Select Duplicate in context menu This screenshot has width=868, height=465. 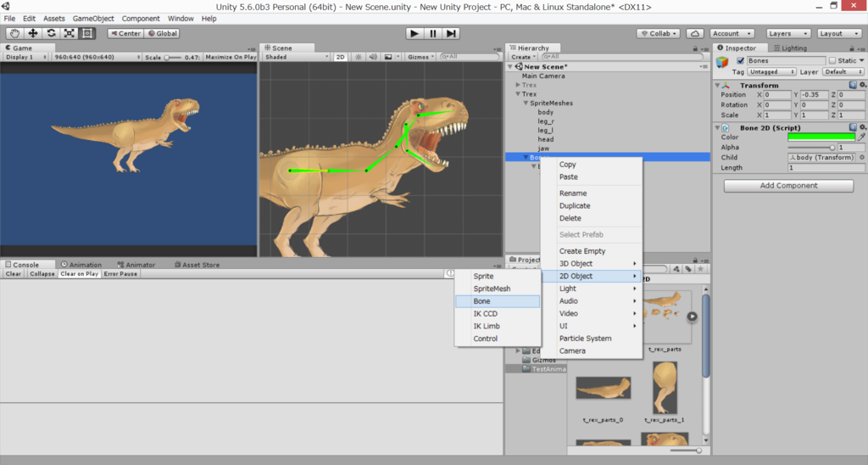coord(591,205)
